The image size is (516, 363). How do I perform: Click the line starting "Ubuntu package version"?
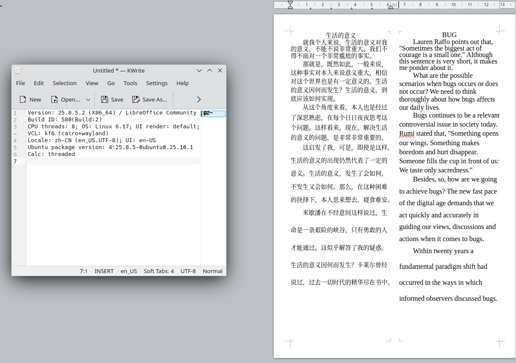tap(110, 147)
